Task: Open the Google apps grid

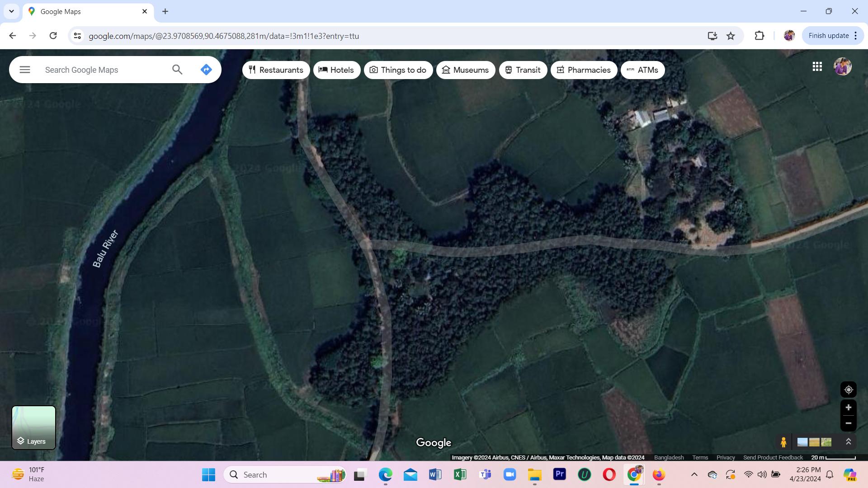Action: (x=817, y=66)
